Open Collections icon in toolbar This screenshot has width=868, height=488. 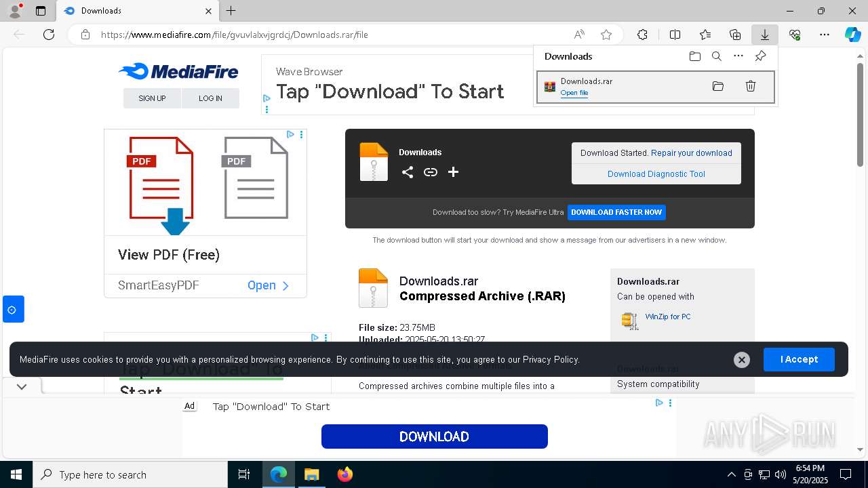[735, 35]
